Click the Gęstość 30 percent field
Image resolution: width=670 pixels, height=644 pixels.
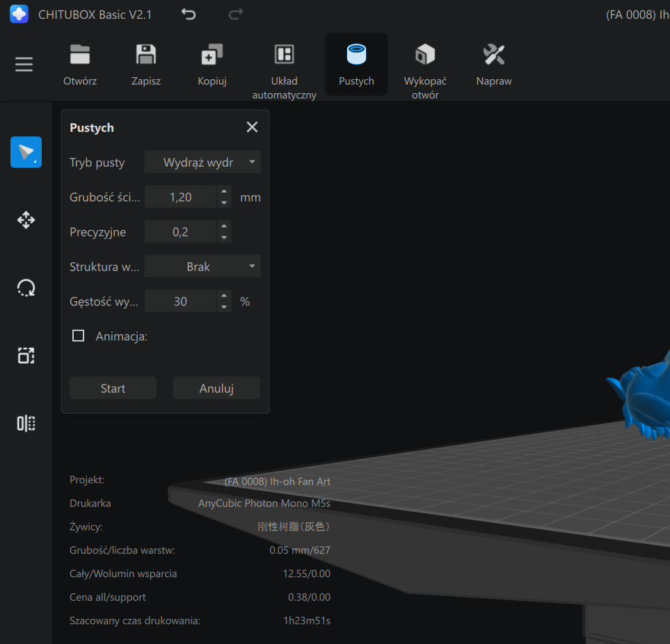[x=180, y=301]
